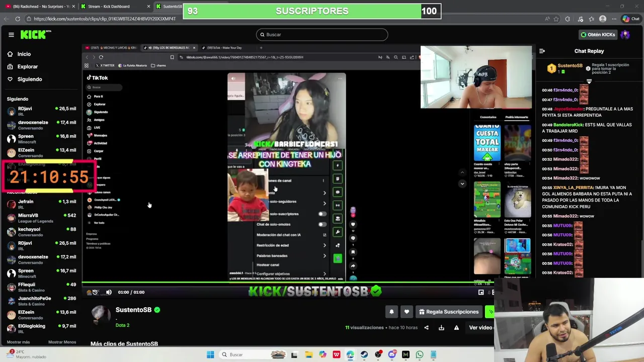Add page to favorites star icon

click(556, 19)
